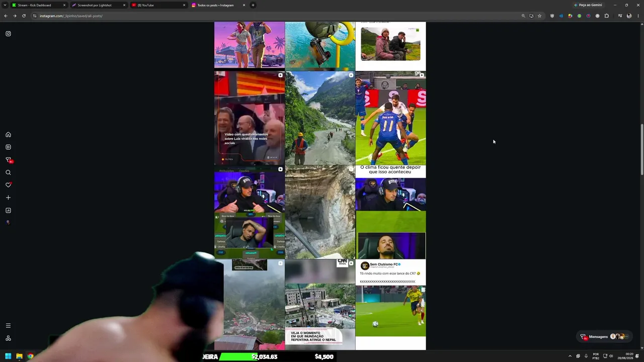Open the streamer in headset saved post
This screenshot has width=644, height=362.
click(250, 212)
